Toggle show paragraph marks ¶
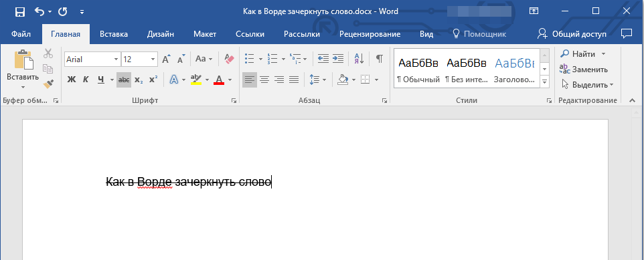644x260 pixels. (x=380, y=59)
